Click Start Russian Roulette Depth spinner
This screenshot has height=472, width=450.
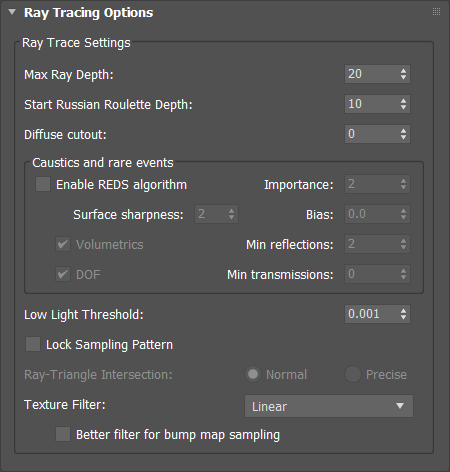coord(403,104)
